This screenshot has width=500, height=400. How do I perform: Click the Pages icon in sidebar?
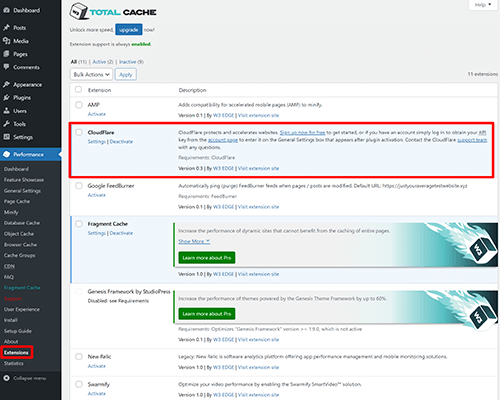point(6,54)
